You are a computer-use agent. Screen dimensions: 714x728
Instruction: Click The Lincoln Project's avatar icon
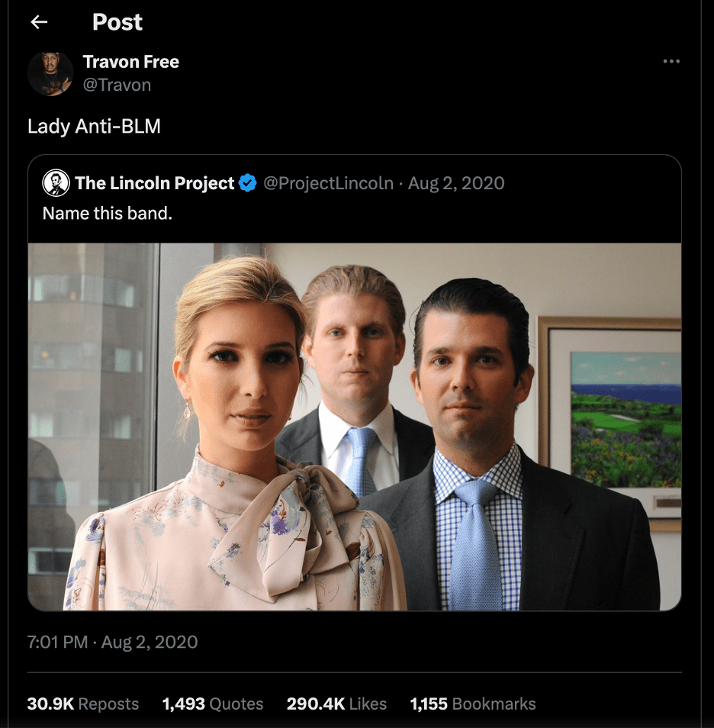(56, 183)
